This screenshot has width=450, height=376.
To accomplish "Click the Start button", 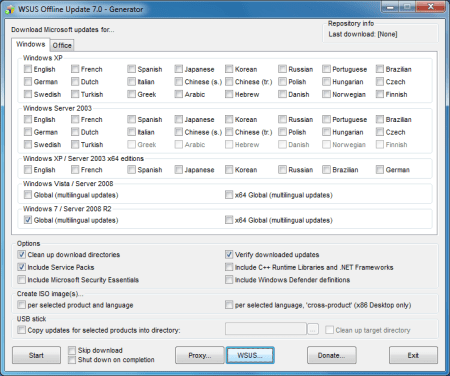I will click(37, 355).
